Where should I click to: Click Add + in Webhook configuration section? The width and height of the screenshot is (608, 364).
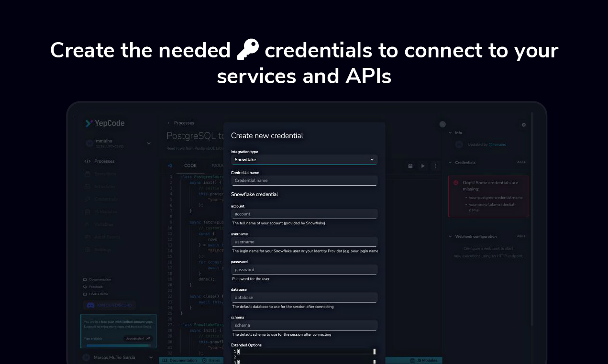[521, 236]
